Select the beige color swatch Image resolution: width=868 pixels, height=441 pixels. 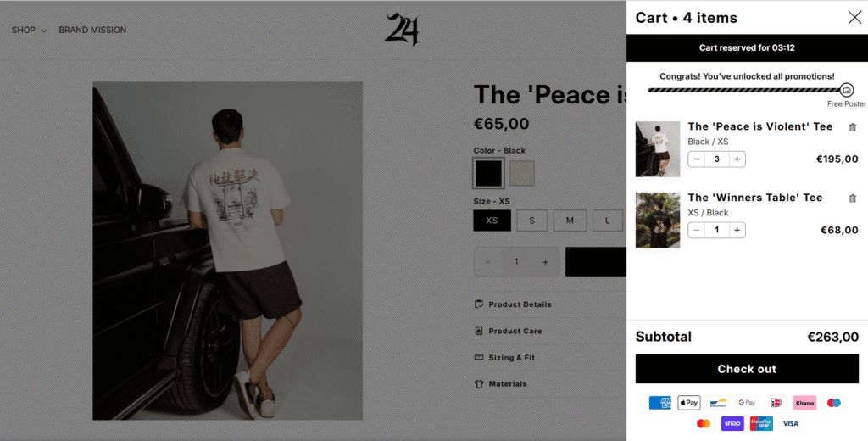pos(522,173)
